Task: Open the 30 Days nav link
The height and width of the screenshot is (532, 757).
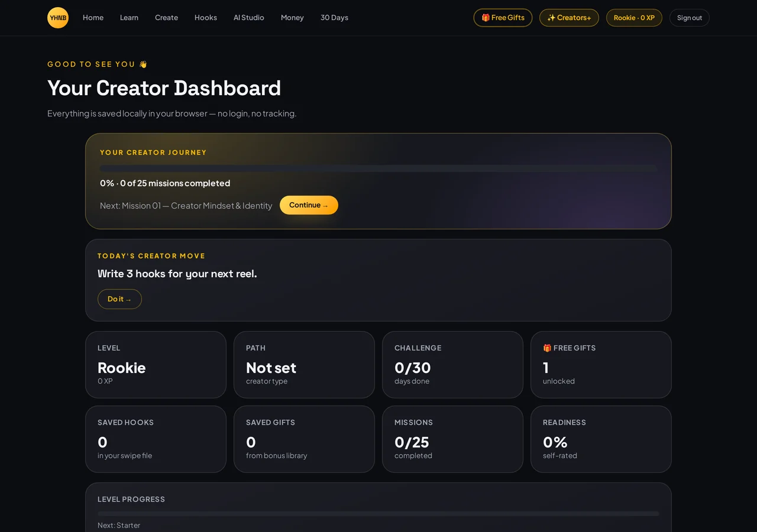Action: pyautogui.click(x=334, y=18)
